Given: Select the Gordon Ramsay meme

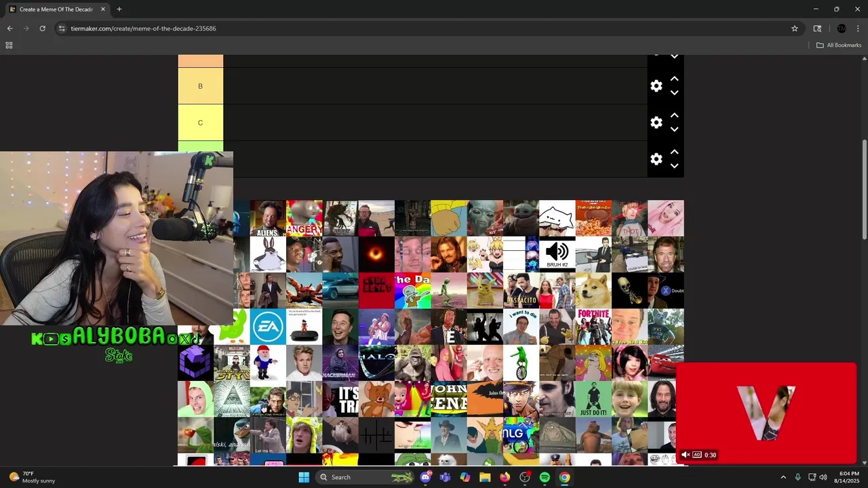Looking at the screenshot, I should (304, 363).
